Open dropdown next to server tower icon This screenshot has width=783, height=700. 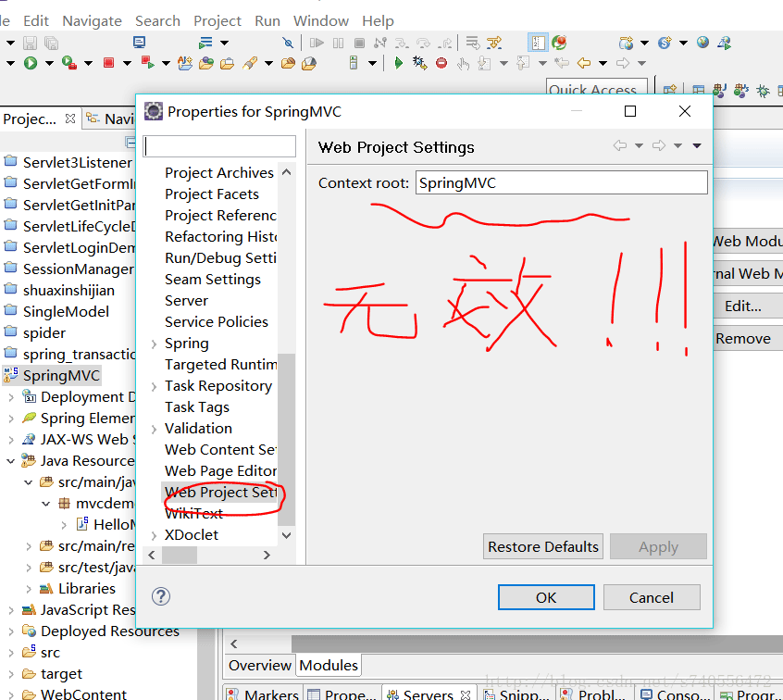click(x=372, y=64)
